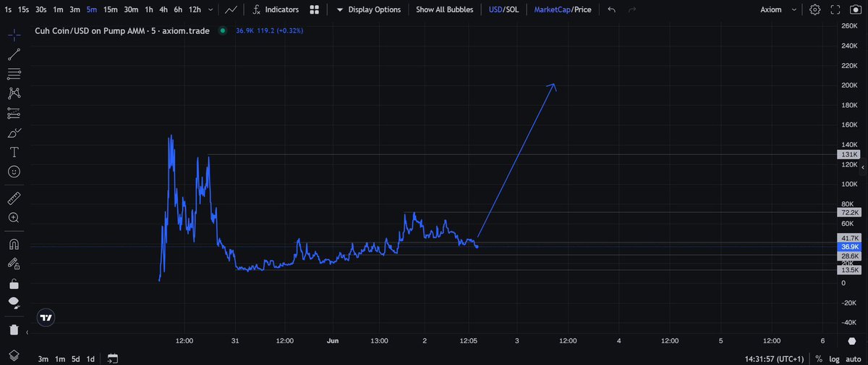Open the Fibonacci and Gann tools
The width and height of the screenshot is (868, 365).
14,73
